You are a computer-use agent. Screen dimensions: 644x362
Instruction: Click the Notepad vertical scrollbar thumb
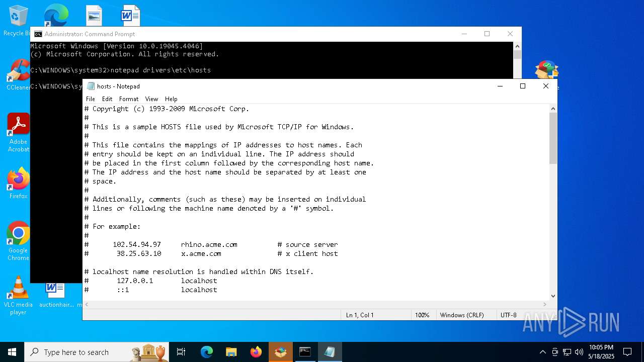pyautogui.click(x=553, y=138)
